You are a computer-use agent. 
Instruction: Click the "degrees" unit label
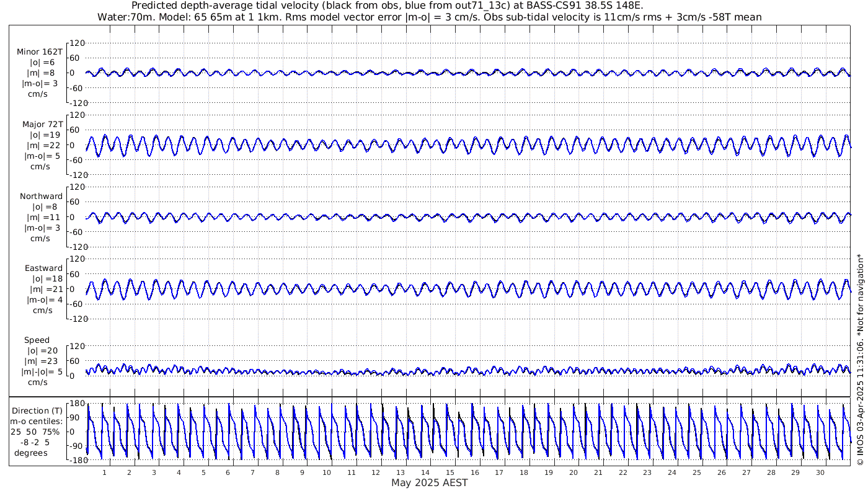click(31, 453)
